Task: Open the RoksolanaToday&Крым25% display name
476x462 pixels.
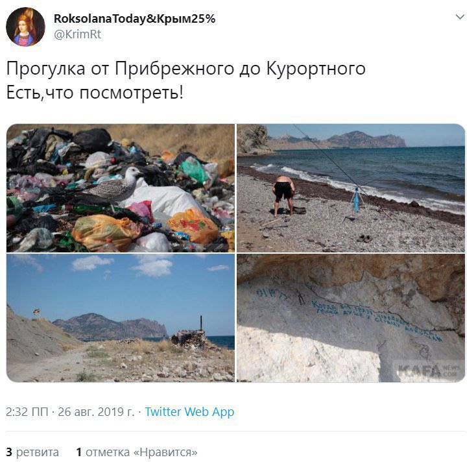Action: coord(134,19)
